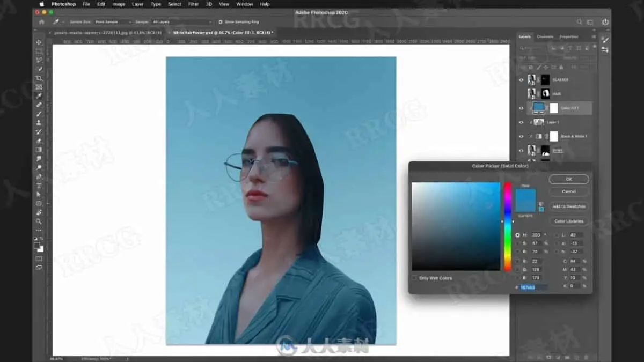Select the Rectangular Marquee tool
Viewport: 644px width, 362px height.
point(39,51)
